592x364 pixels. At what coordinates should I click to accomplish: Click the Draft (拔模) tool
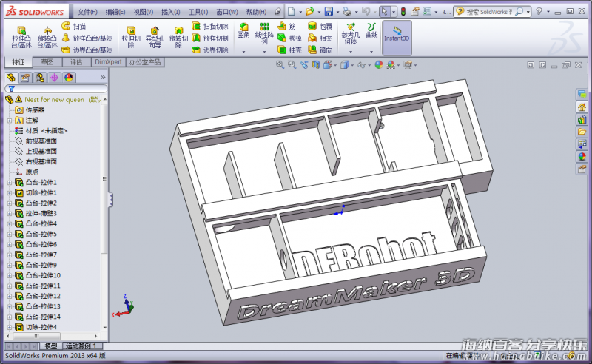click(289, 38)
